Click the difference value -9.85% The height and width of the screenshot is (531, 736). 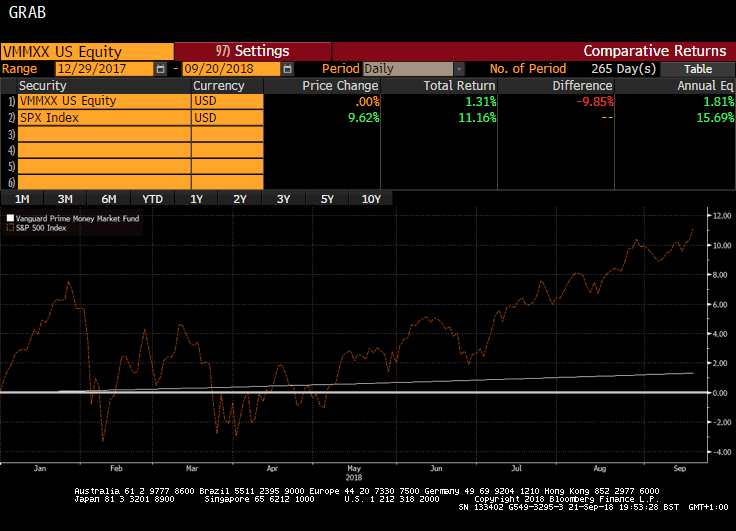[595, 101]
